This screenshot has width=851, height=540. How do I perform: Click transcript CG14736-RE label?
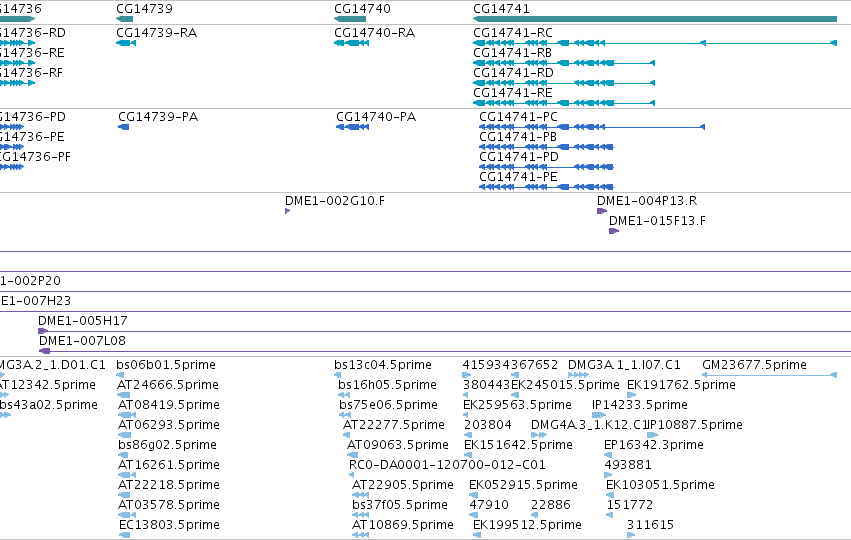click(32, 53)
